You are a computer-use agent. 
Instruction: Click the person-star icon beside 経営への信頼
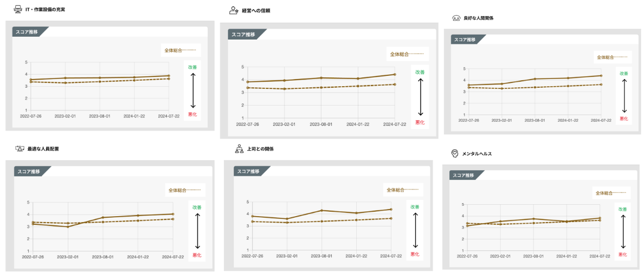[x=234, y=11]
